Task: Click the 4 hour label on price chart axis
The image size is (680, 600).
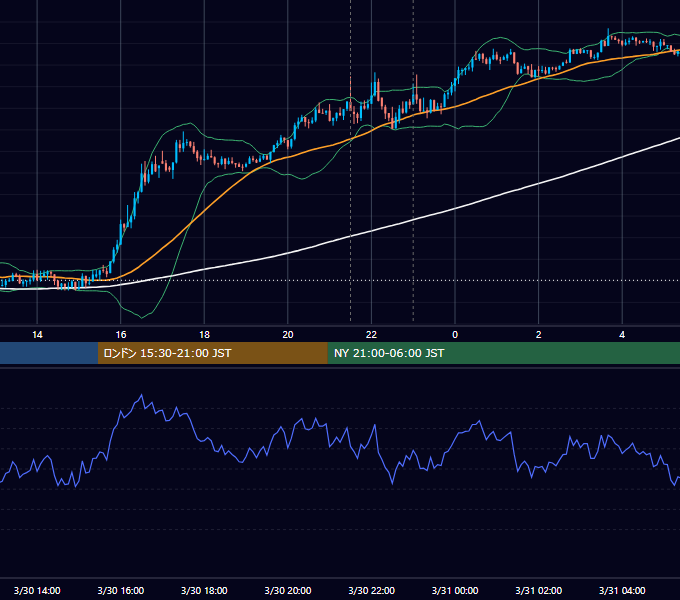Action: tap(622, 335)
